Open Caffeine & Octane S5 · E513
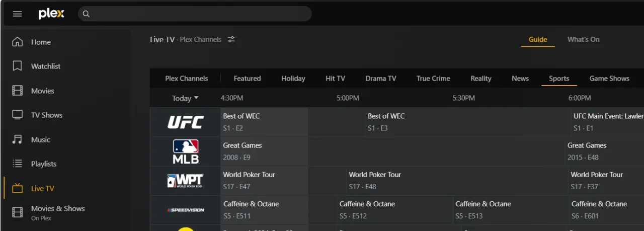The image size is (644, 231). (x=511, y=210)
